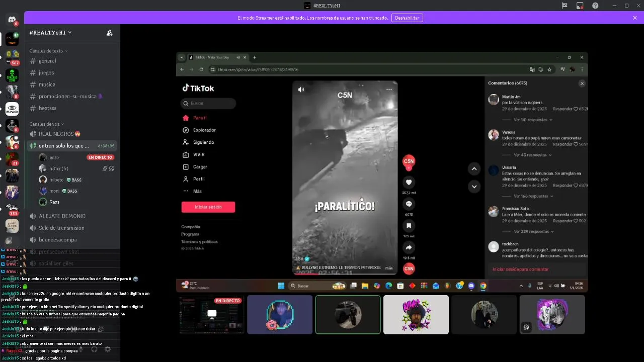The height and width of the screenshot is (362, 644).
Task: Open server icon with 322 badge
Action: pos(12,209)
